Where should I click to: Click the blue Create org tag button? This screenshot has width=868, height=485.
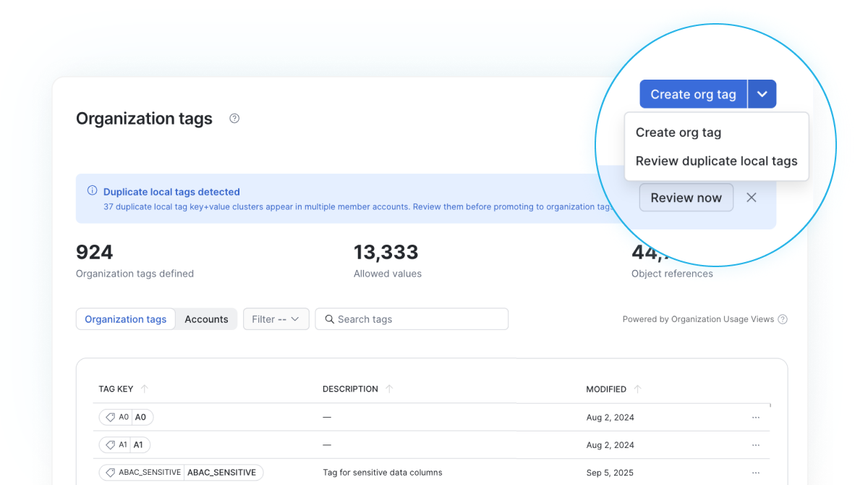[693, 94]
